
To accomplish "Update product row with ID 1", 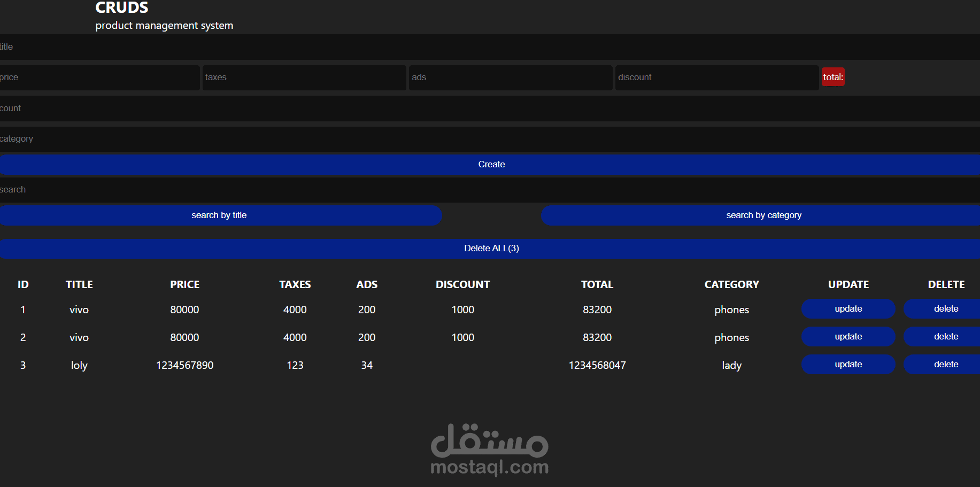I will tap(848, 309).
